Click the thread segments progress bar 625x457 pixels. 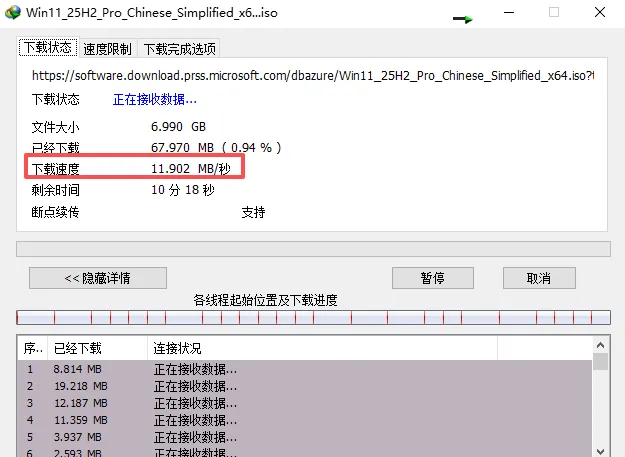(x=313, y=318)
